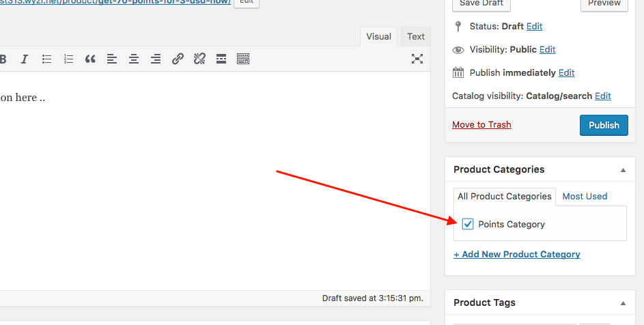This screenshot has height=325, width=644.
Task: Uncheck the Points Category checkbox
Action: [x=468, y=224]
